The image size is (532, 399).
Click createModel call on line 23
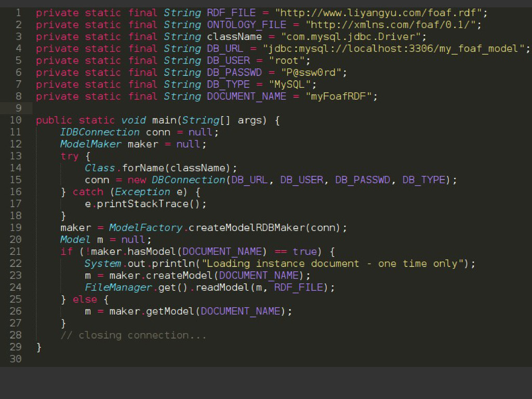tap(179, 275)
